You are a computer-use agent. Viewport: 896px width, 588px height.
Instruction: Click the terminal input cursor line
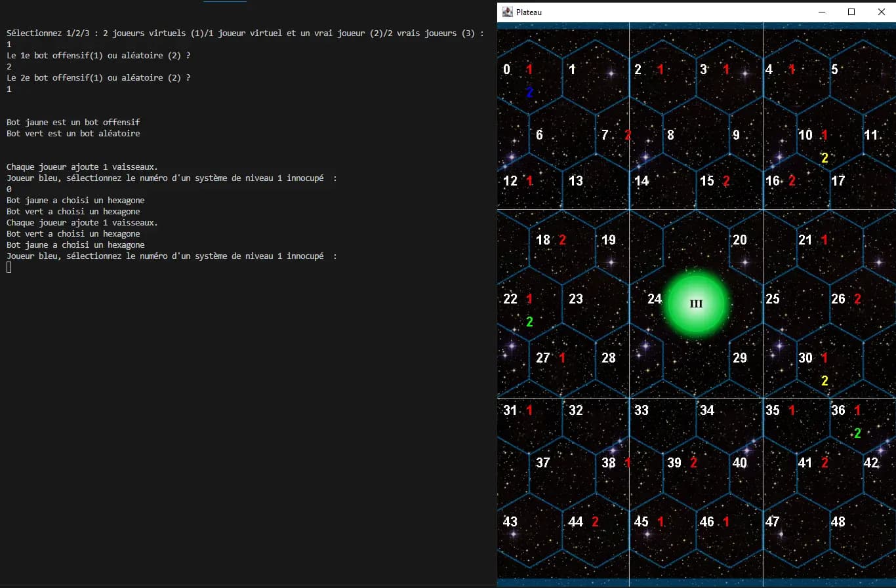(9, 267)
